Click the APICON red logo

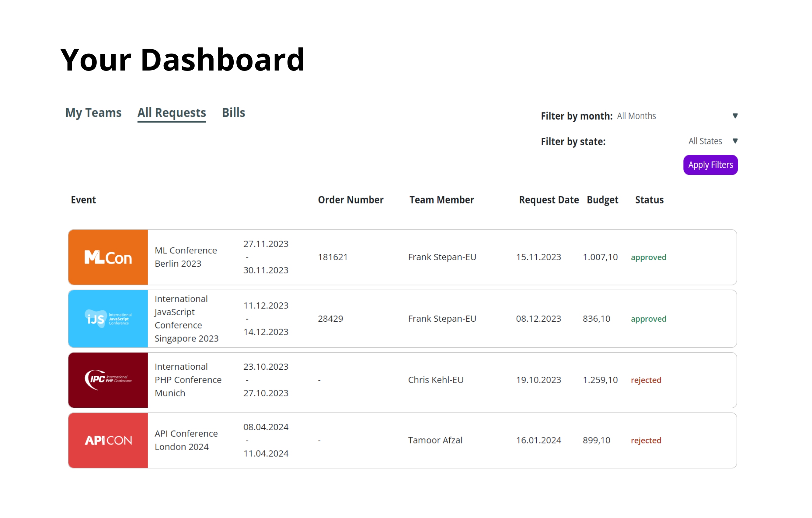pyautogui.click(x=108, y=440)
